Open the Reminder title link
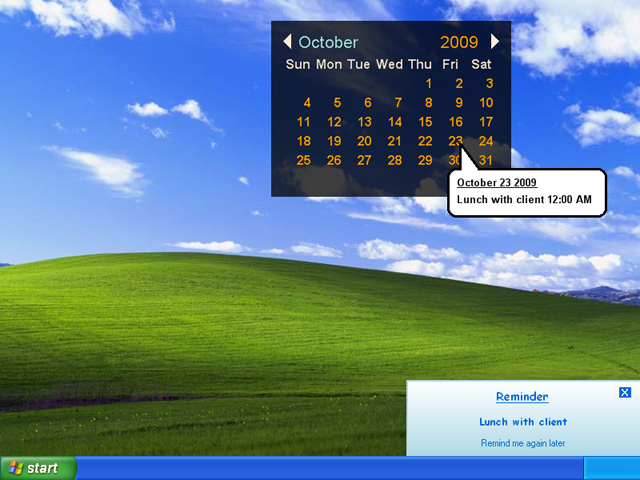 [x=522, y=397]
